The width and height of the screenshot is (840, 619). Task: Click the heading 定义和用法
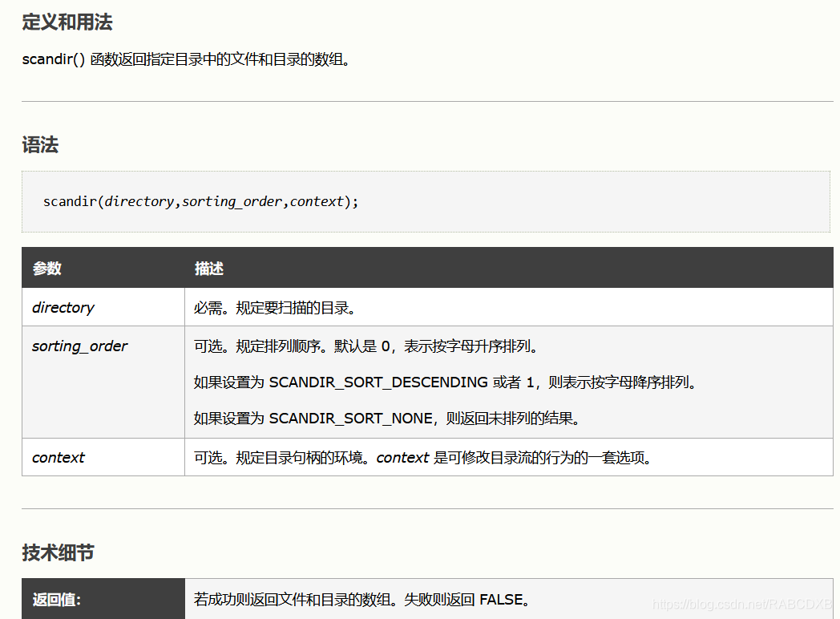[x=67, y=22]
